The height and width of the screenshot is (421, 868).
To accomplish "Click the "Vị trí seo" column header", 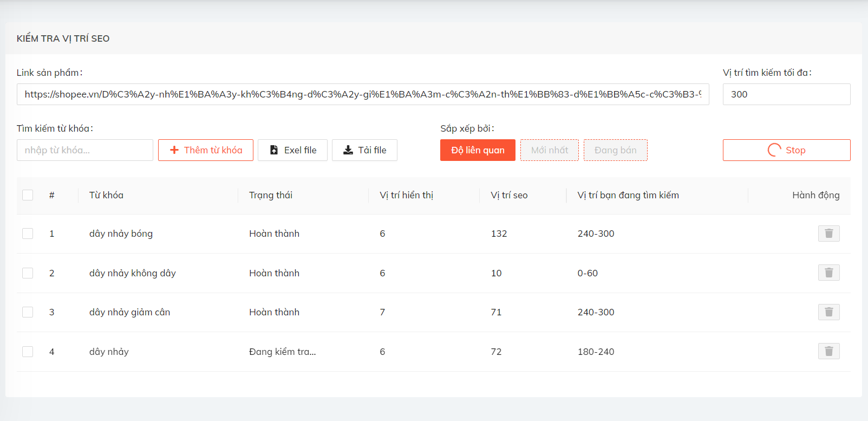I will point(509,195).
